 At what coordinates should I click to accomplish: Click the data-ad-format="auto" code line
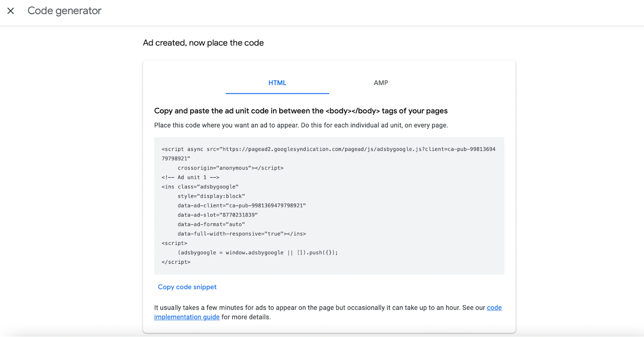tap(211, 224)
